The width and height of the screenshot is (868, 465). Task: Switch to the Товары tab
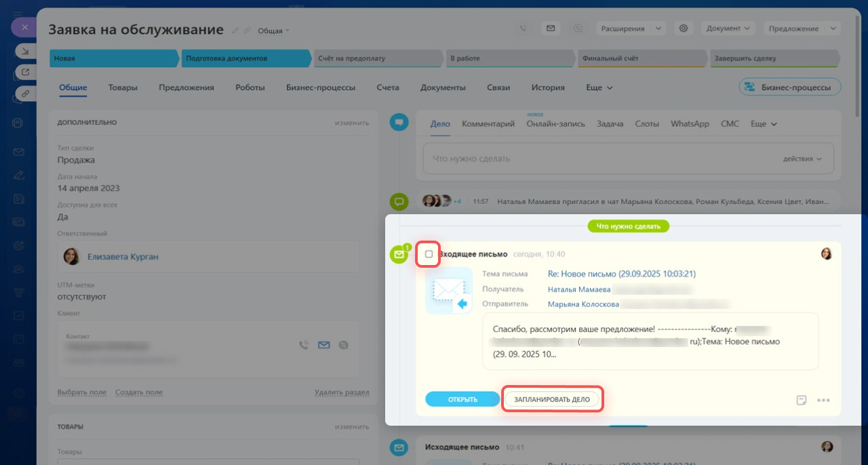click(123, 87)
